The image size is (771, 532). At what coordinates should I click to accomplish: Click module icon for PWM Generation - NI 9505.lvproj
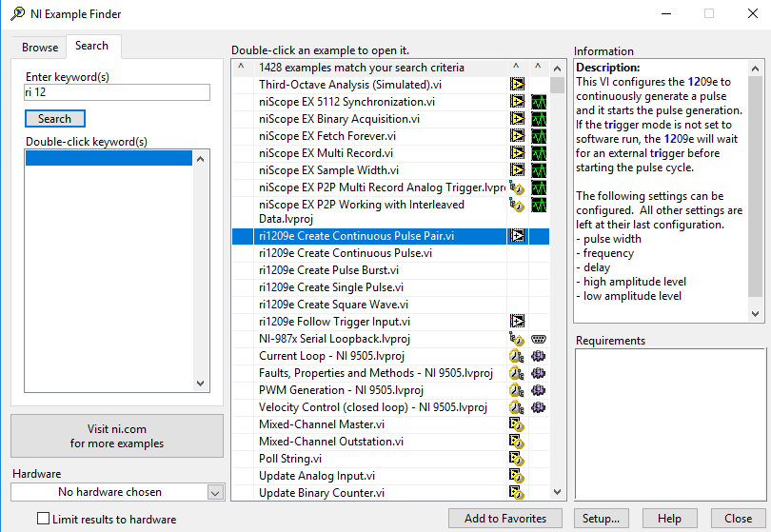539,390
